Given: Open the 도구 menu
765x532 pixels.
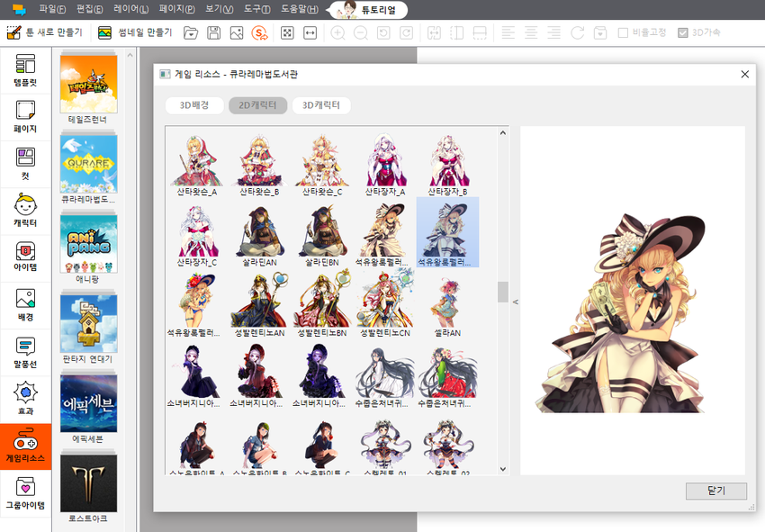Looking at the screenshot, I should 257,9.
